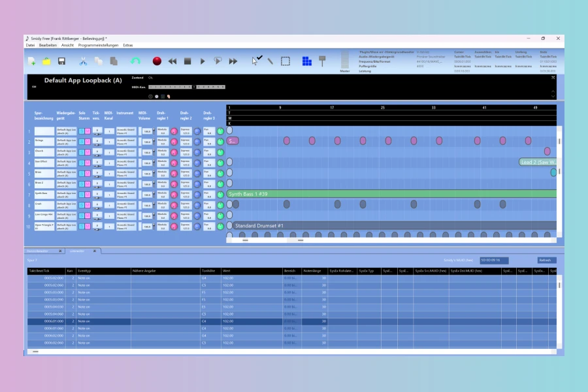
Task: Click the Refresh button
Action: click(546, 260)
